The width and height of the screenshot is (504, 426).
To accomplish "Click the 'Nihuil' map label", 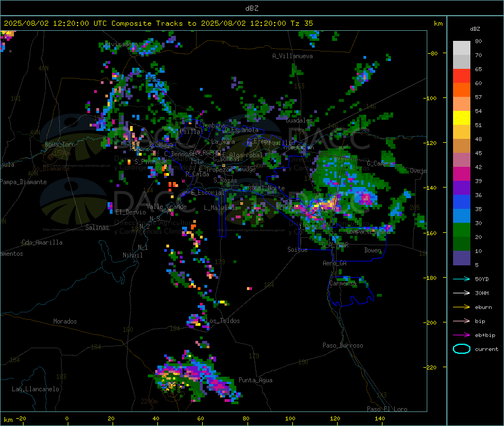I will (132, 255).
